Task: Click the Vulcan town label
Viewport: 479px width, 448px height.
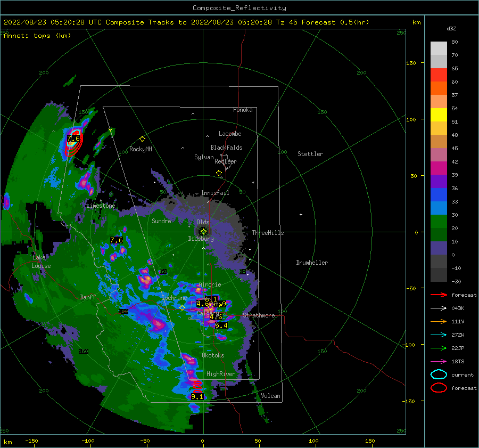Action: (270, 396)
